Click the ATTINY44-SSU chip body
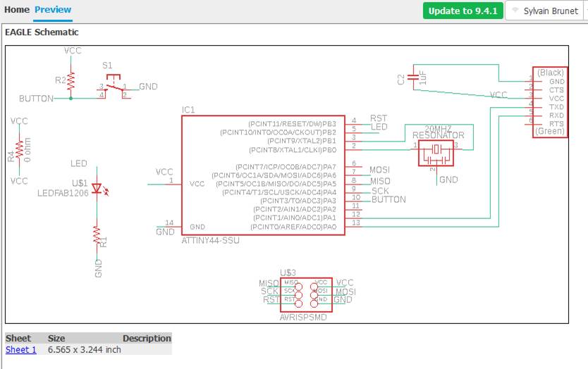588x369 pixels. 263,175
